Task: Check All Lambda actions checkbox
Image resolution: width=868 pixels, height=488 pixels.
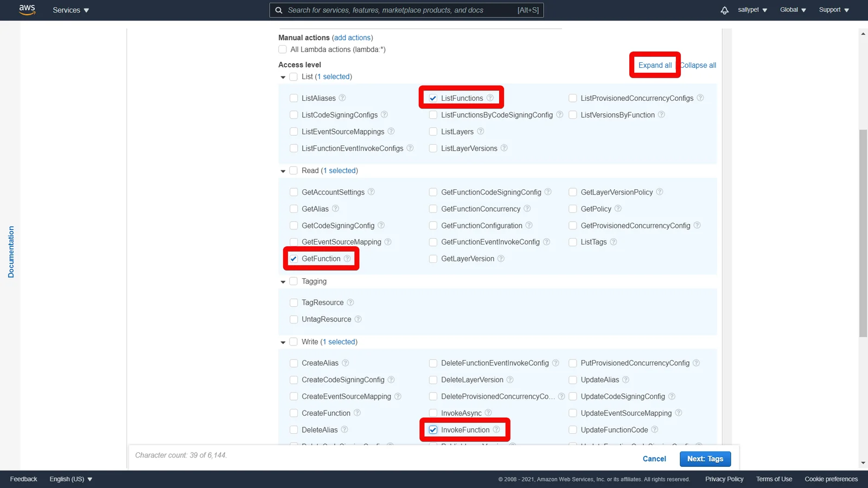Action: click(283, 49)
